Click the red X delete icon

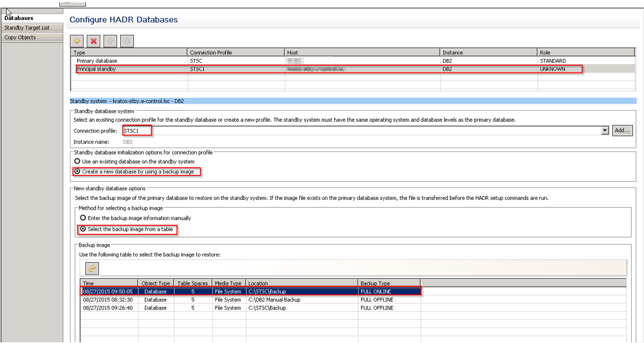(94, 41)
